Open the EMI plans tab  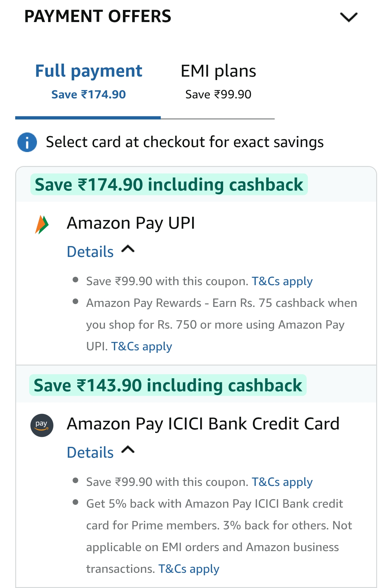click(218, 81)
